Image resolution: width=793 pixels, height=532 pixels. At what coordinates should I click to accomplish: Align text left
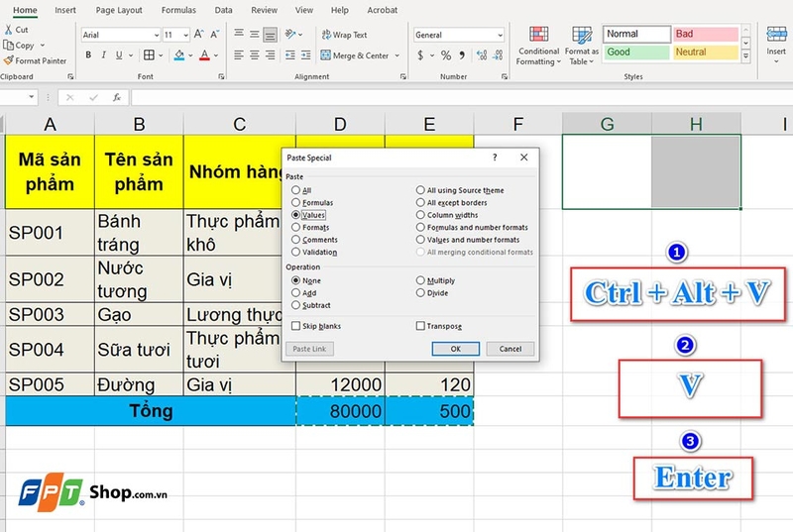(239, 55)
